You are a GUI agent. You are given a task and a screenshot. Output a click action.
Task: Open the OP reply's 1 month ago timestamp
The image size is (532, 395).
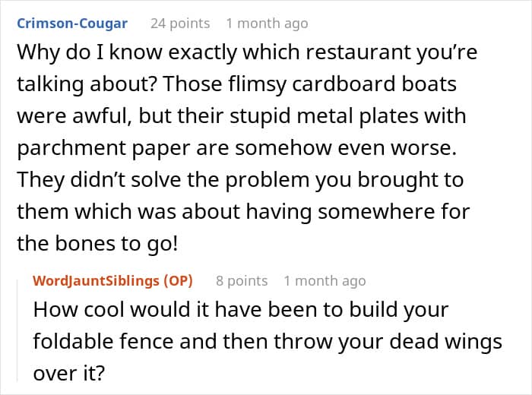[x=325, y=281]
